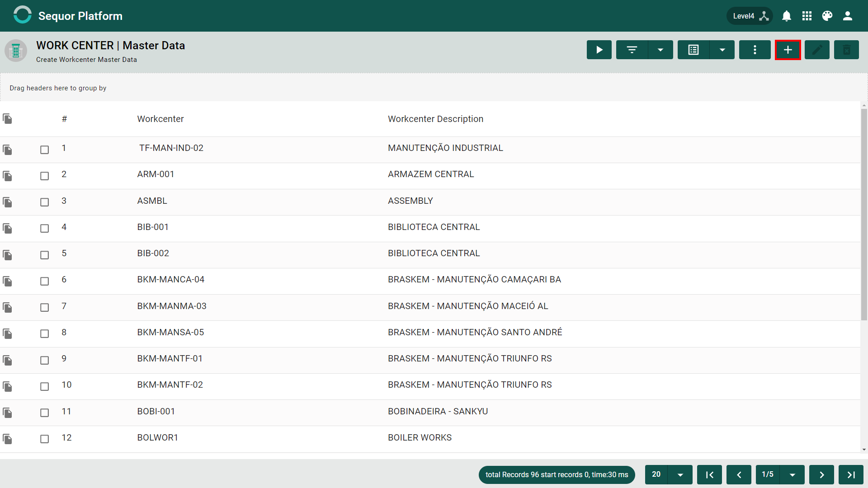Copy row BKM-MANSA-05
The height and width of the screenshot is (488, 868).
pyautogui.click(x=7, y=333)
